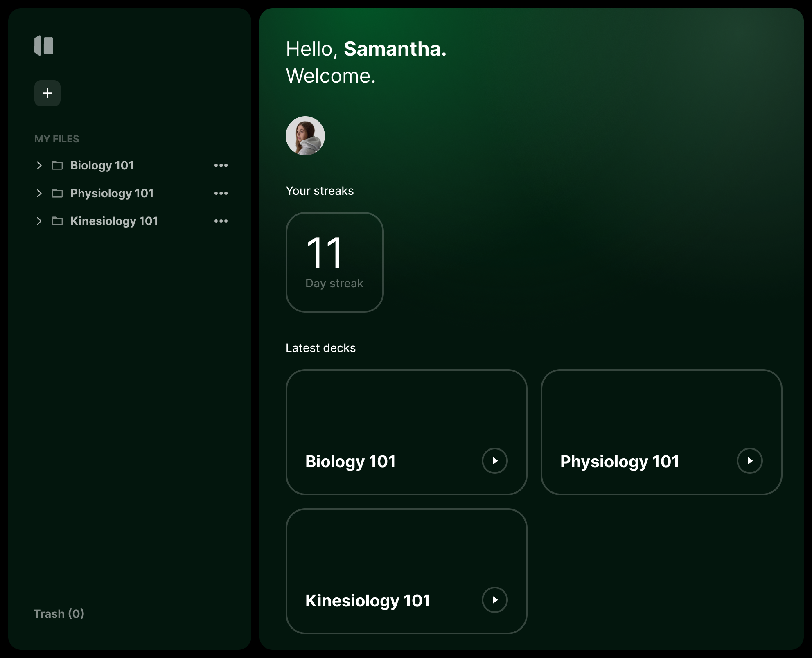Expand the Physiology 101 folder chevron
The image size is (812, 658).
tap(39, 193)
